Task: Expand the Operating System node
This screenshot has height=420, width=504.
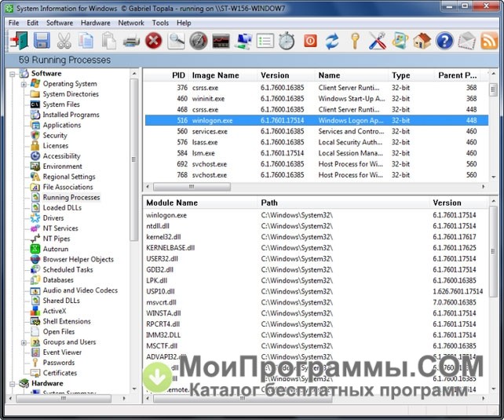Action: click(x=24, y=85)
